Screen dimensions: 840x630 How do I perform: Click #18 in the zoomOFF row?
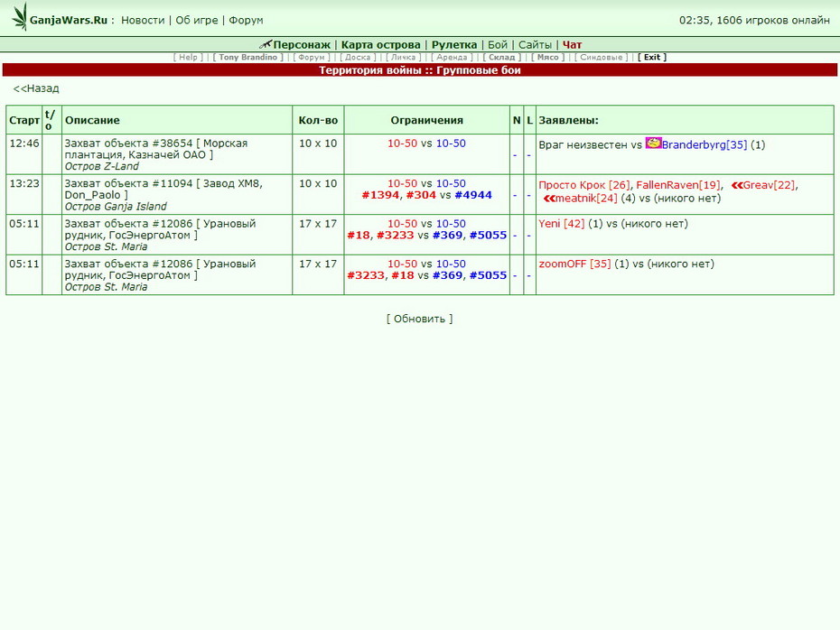point(402,275)
